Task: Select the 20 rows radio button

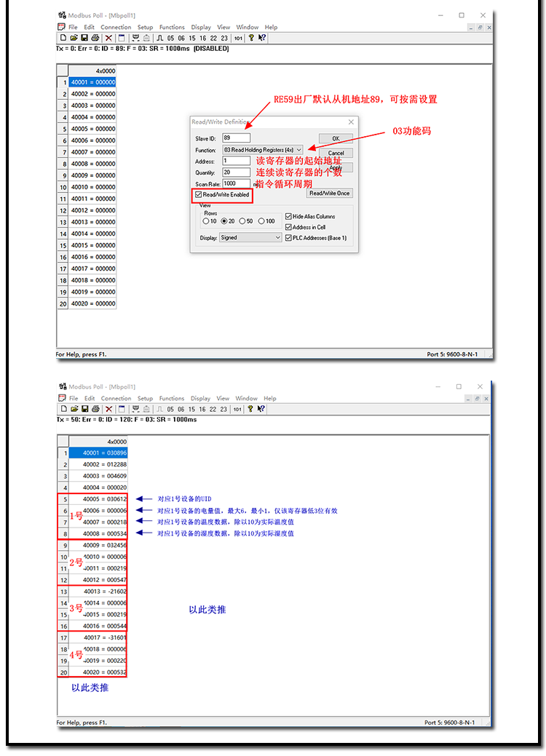Action: click(223, 220)
